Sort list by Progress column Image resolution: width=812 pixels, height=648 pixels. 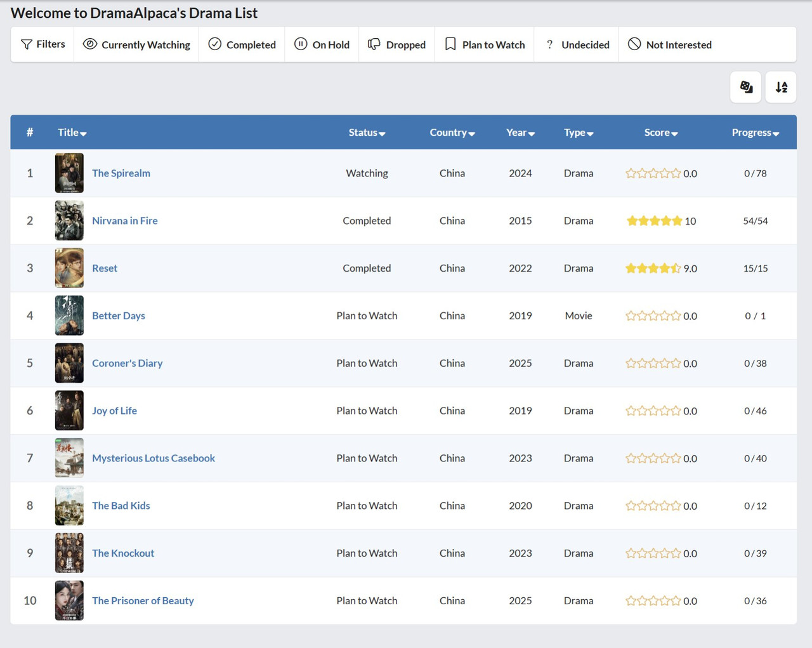click(x=756, y=133)
